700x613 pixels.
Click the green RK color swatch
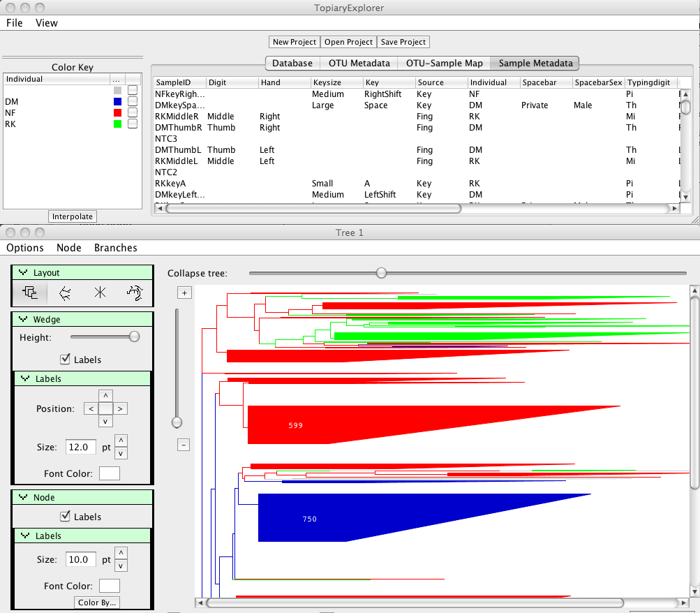click(x=117, y=124)
